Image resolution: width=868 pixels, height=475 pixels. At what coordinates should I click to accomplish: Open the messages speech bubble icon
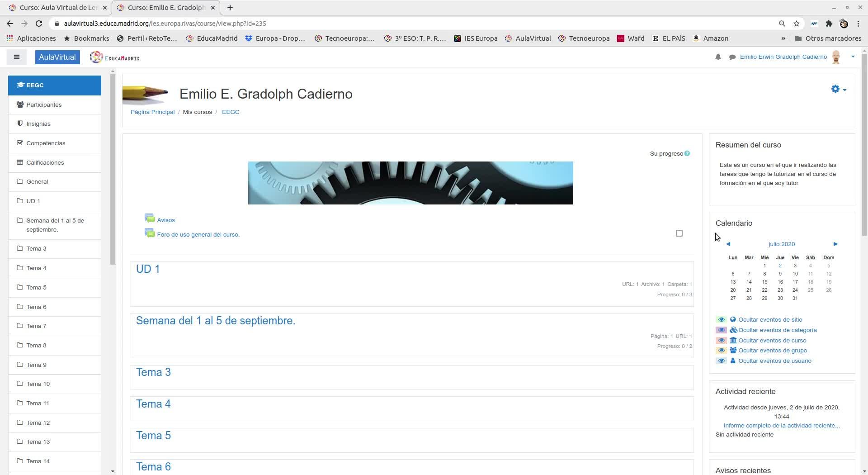pos(732,57)
